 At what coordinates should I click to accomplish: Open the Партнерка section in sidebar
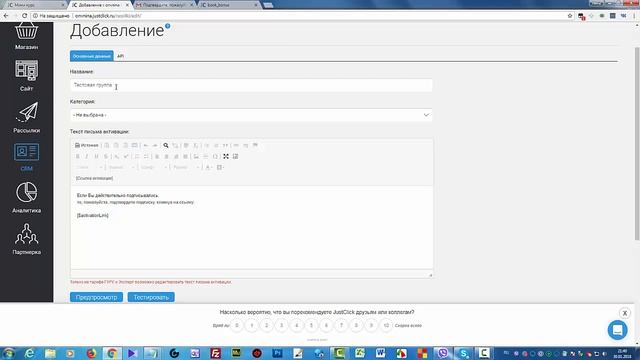coord(27,239)
